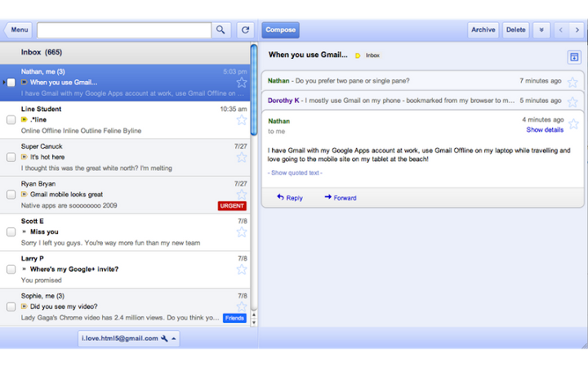588x368 pixels.
Task: Go to the next conversation arrow
Action: pos(577,30)
